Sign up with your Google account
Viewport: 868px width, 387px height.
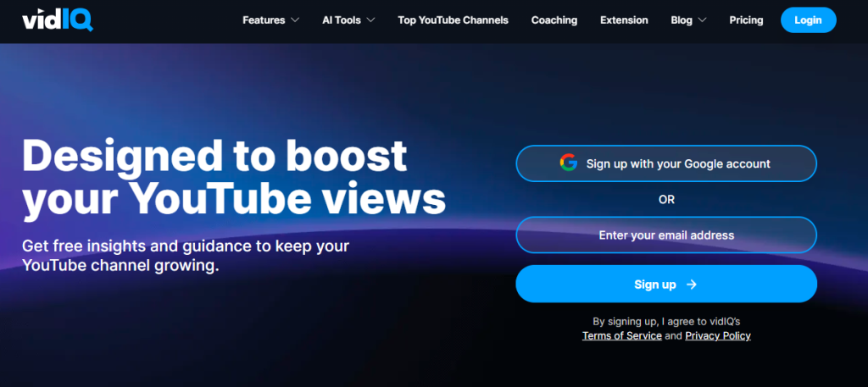(666, 163)
